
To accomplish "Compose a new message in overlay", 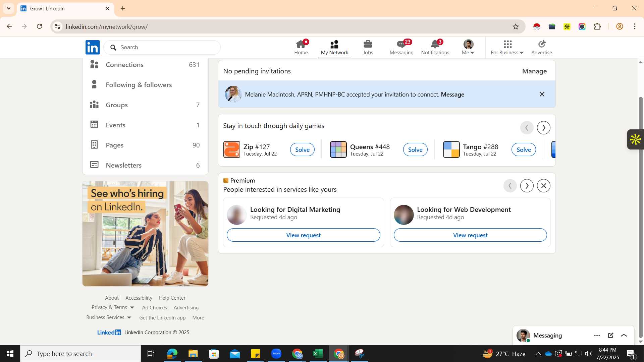I will pyautogui.click(x=610, y=336).
